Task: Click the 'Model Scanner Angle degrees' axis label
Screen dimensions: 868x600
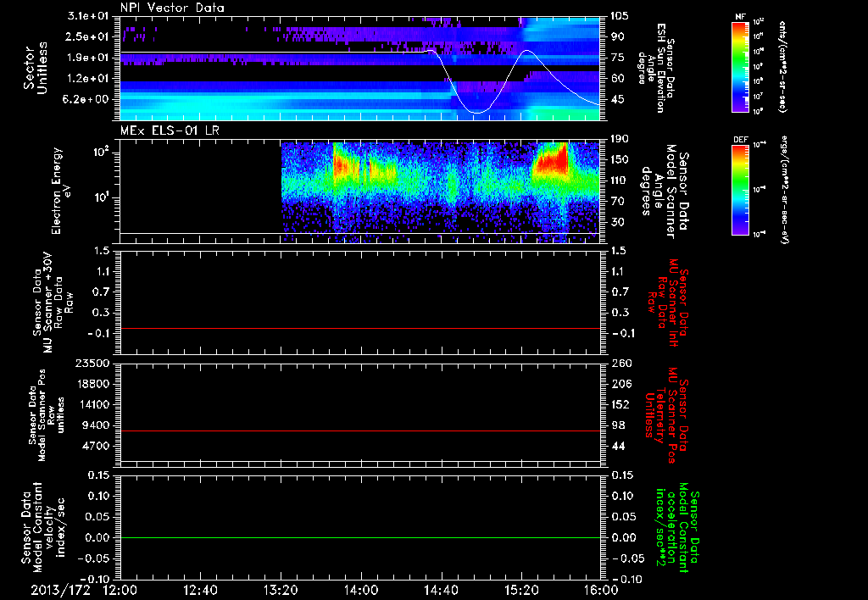Action: pos(658,191)
